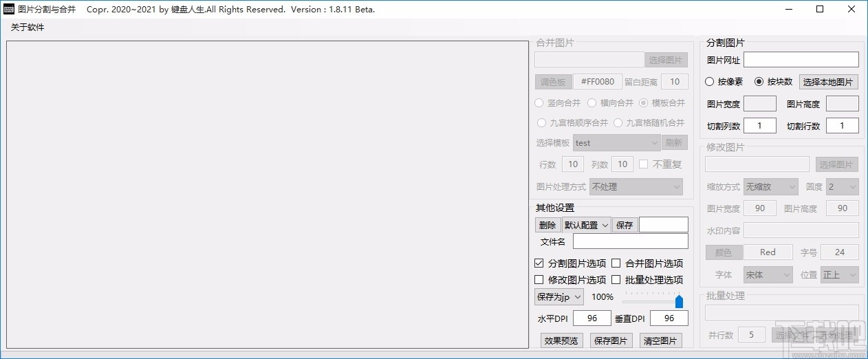Open the 位置 dropdown showing 正上
The width and height of the screenshot is (868, 359).
tap(840, 274)
